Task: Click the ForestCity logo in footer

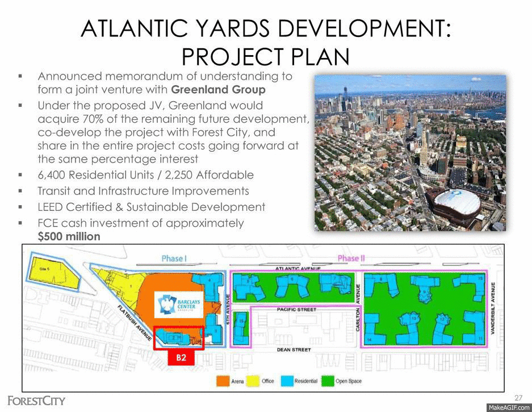Action: point(36,400)
